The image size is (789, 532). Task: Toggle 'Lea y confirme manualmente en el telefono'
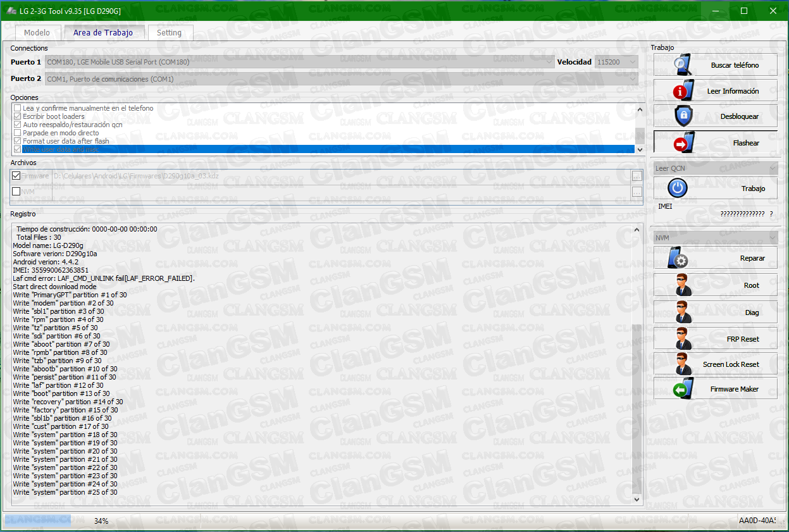click(18, 108)
